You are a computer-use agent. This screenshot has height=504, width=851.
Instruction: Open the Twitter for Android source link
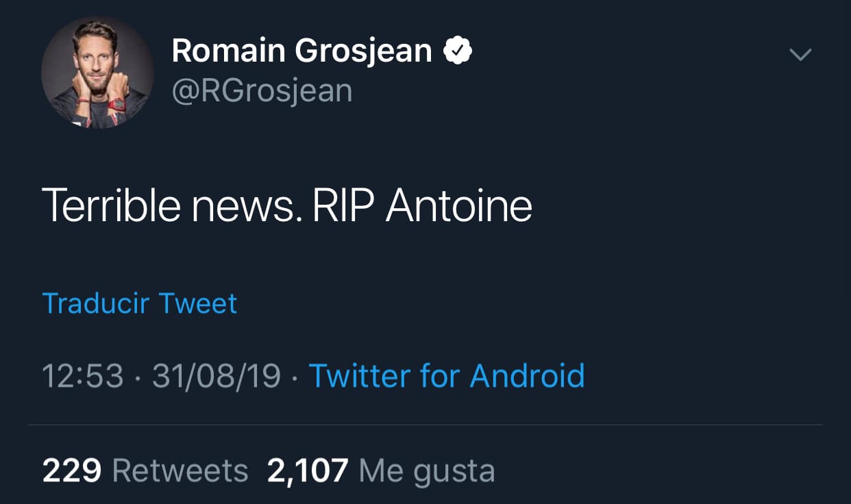point(447,376)
